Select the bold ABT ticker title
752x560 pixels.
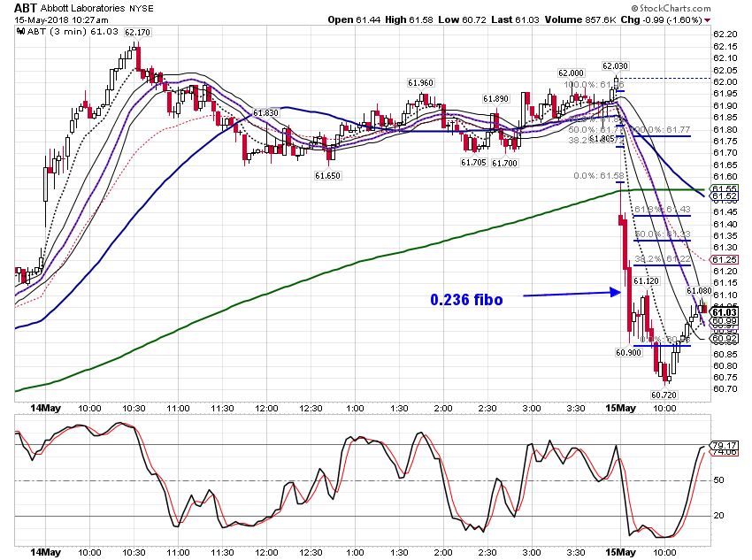pos(26,8)
